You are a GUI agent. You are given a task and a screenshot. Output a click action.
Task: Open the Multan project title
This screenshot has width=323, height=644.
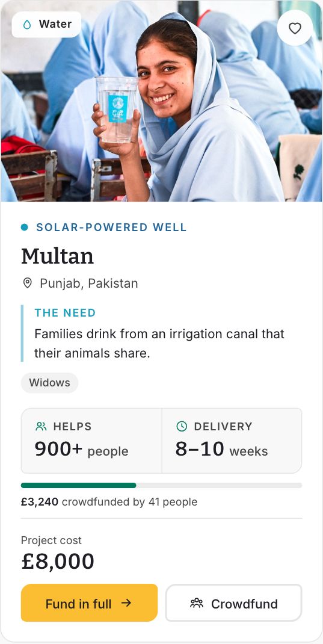[x=58, y=256]
